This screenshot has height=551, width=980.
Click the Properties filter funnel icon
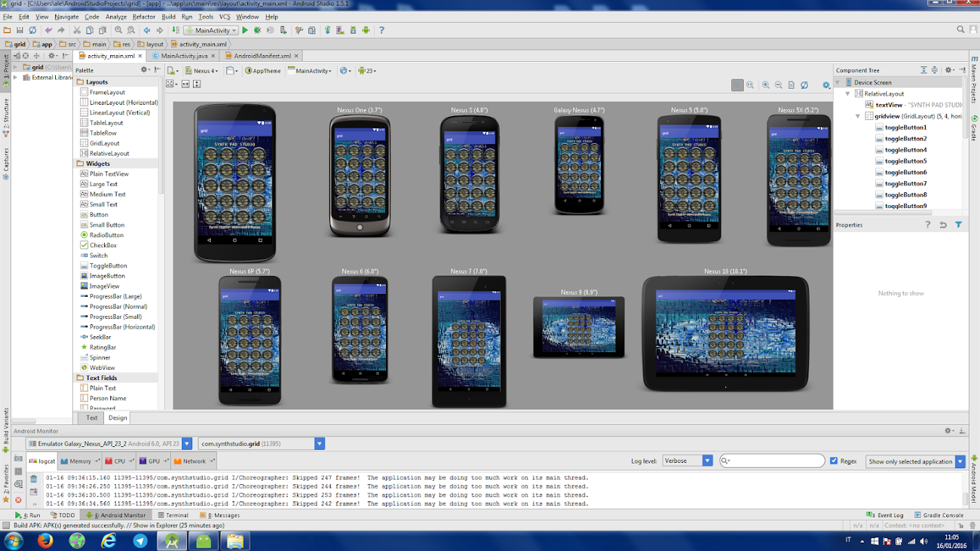(958, 225)
